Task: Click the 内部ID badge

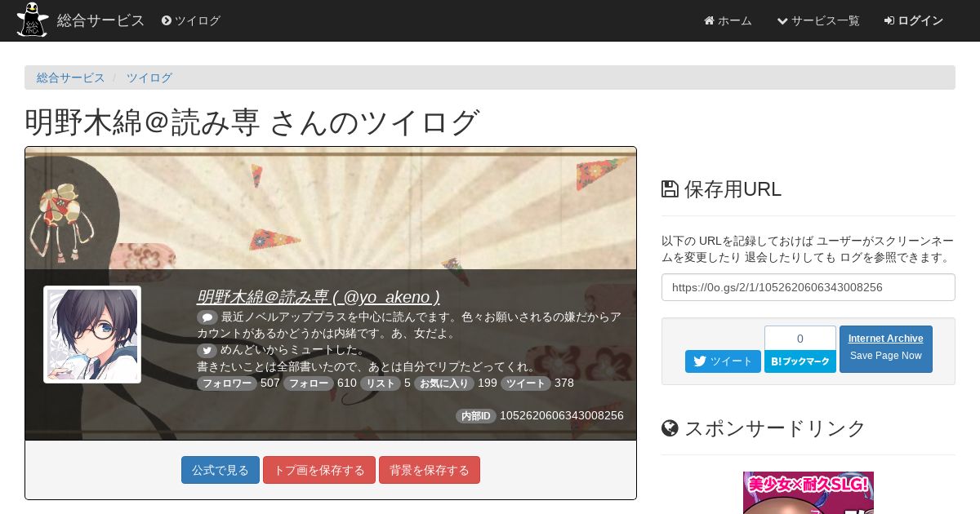Action: (x=476, y=416)
